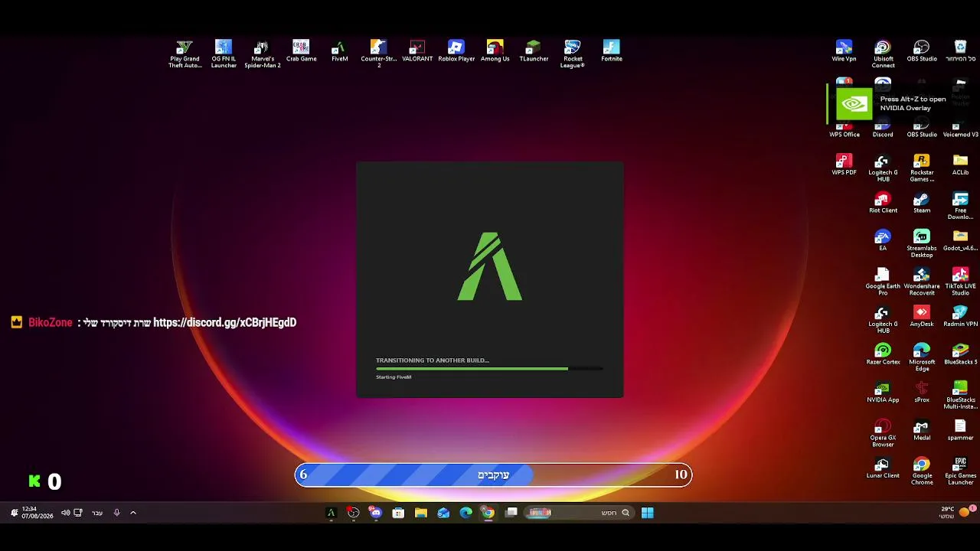
Task: Select the Godot_v4.6 folder icon
Action: [x=960, y=240]
